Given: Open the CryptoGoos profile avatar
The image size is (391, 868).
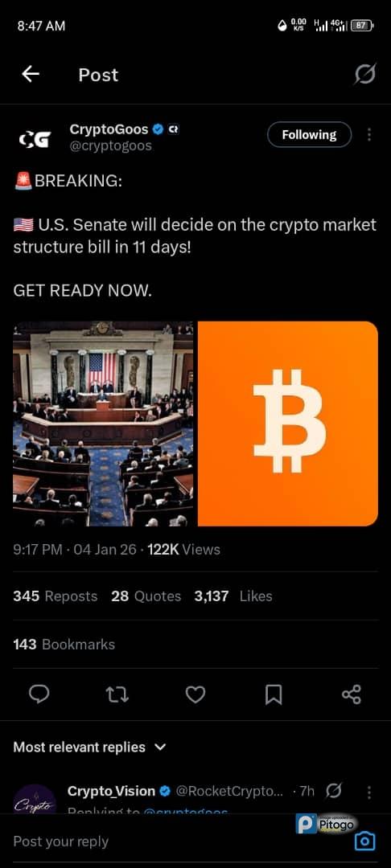Looking at the screenshot, I should point(35,140).
